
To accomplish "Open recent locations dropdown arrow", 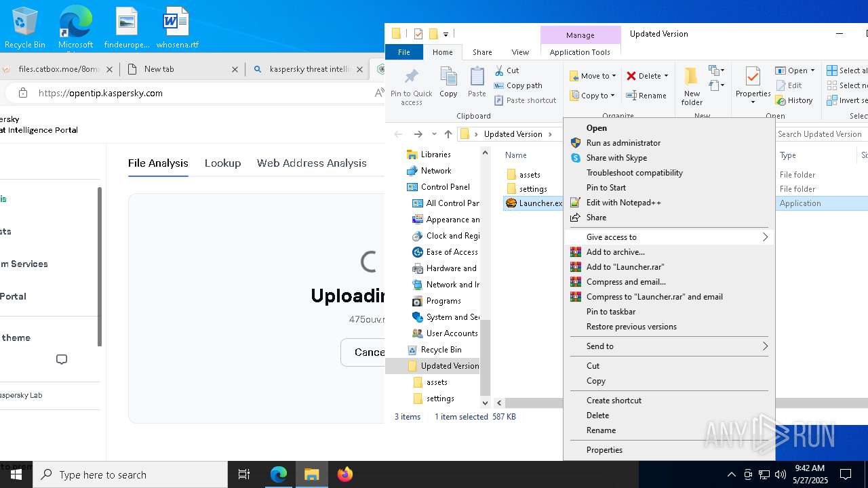I will (x=434, y=134).
